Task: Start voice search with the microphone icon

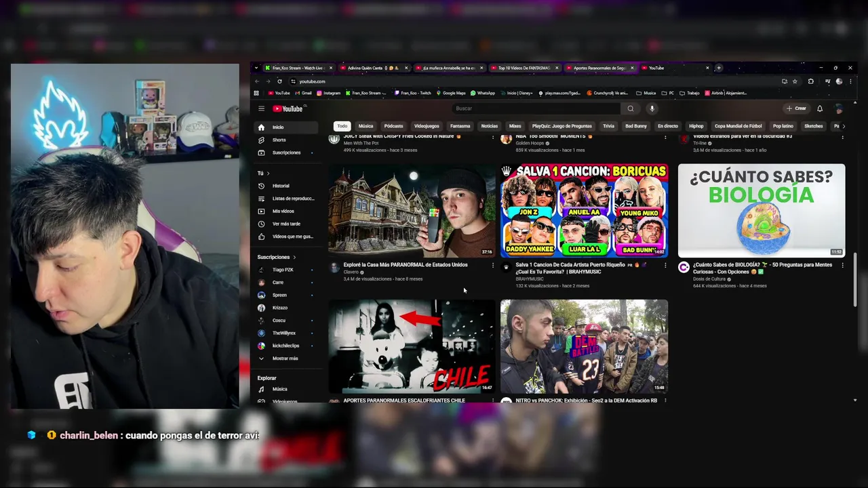Action: (652, 108)
